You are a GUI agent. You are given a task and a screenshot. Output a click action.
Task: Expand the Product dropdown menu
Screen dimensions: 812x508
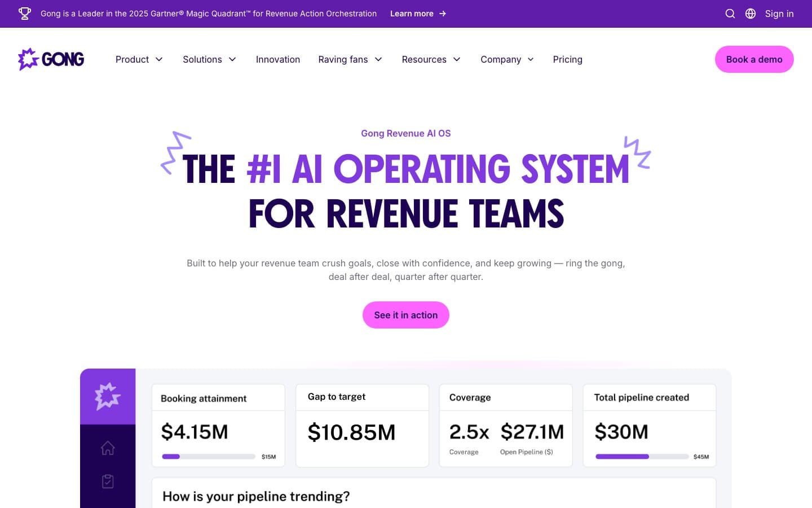tap(139, 59)
